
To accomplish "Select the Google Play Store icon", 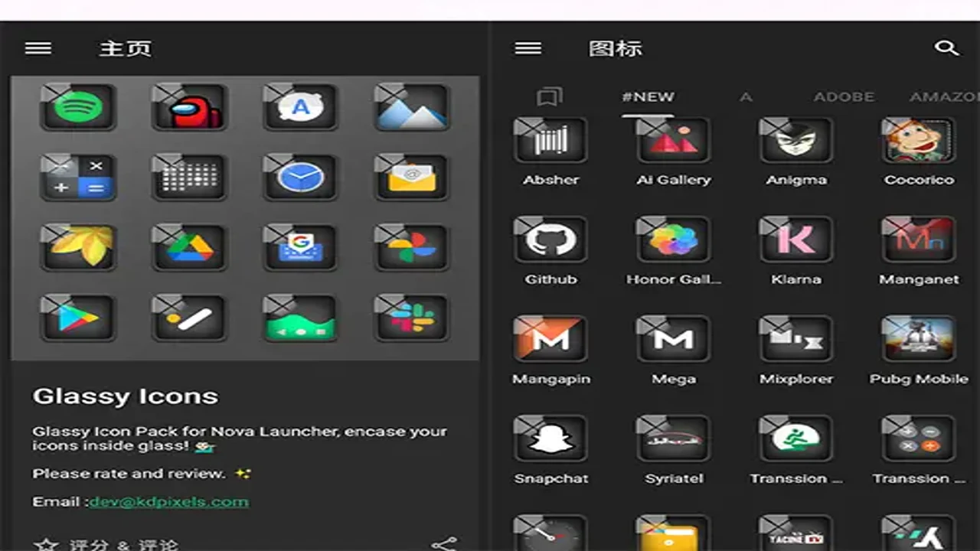I will coord(79,318).
